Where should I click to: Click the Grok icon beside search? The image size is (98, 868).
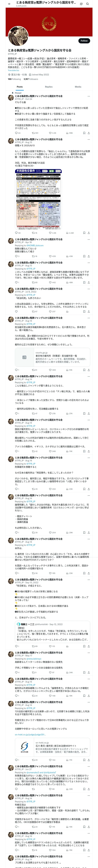[81, 4]
